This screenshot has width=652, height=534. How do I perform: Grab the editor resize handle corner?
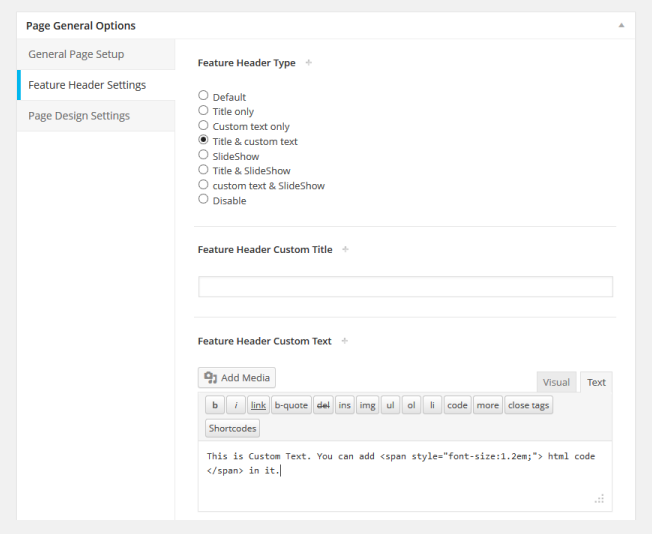(x=599, y=499)
